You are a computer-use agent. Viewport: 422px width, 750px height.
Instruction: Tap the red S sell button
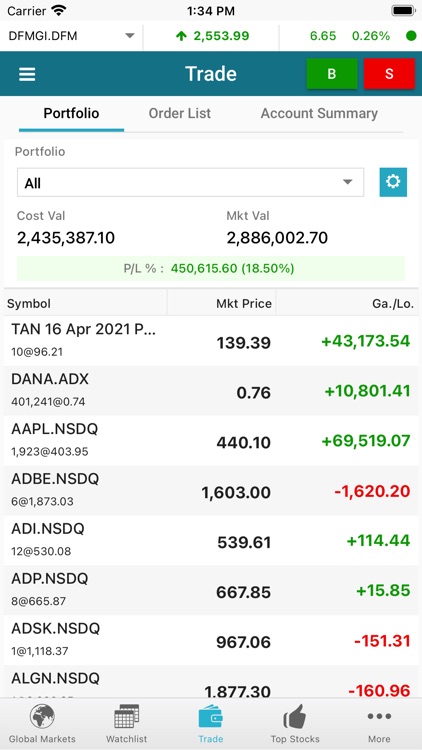pyautogui.click(x=389, y=74)
